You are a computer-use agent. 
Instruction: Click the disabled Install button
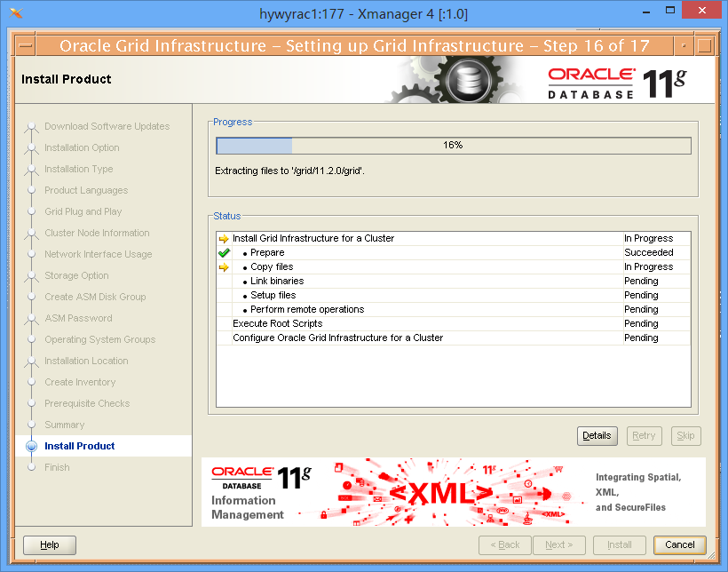point(620,545)
